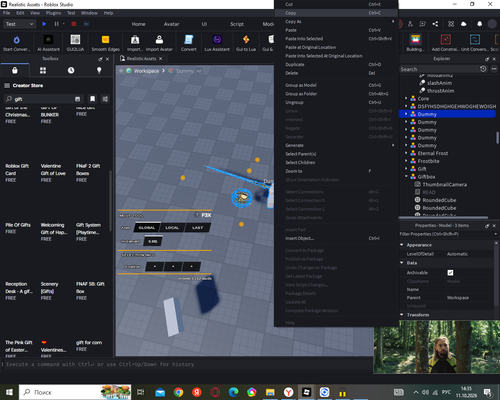Expand the Eternal Frost model
This screenshot has height=400, width=500.
point(406,153)
